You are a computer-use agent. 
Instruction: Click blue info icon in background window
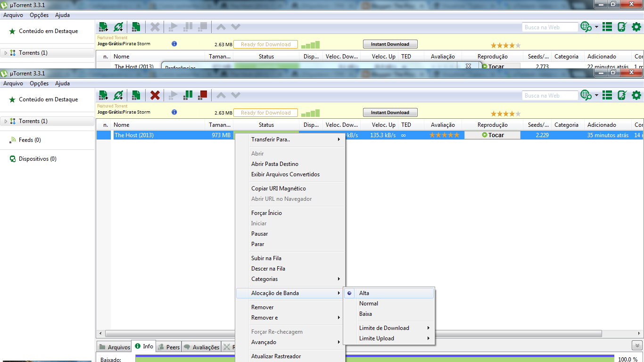click(x=174, y=44)
